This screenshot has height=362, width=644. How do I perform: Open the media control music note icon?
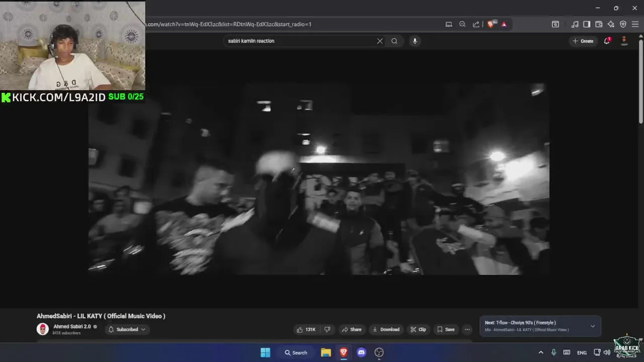(575, 24)
